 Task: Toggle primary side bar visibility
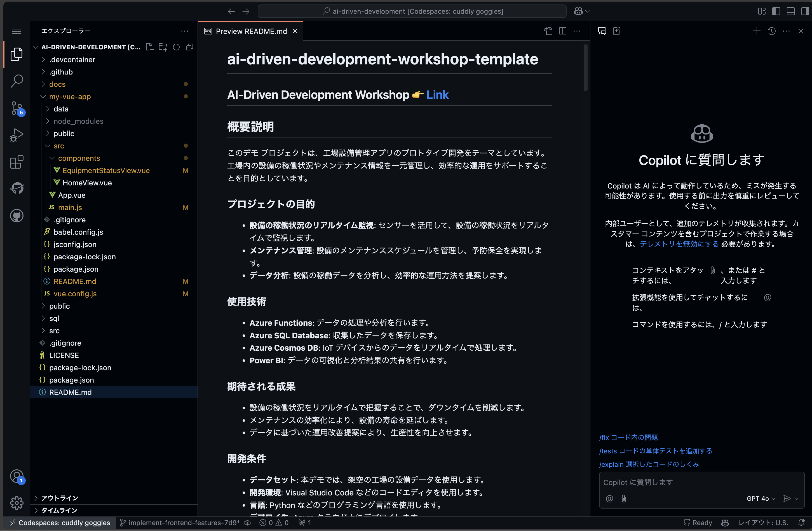tap(776, 11)
